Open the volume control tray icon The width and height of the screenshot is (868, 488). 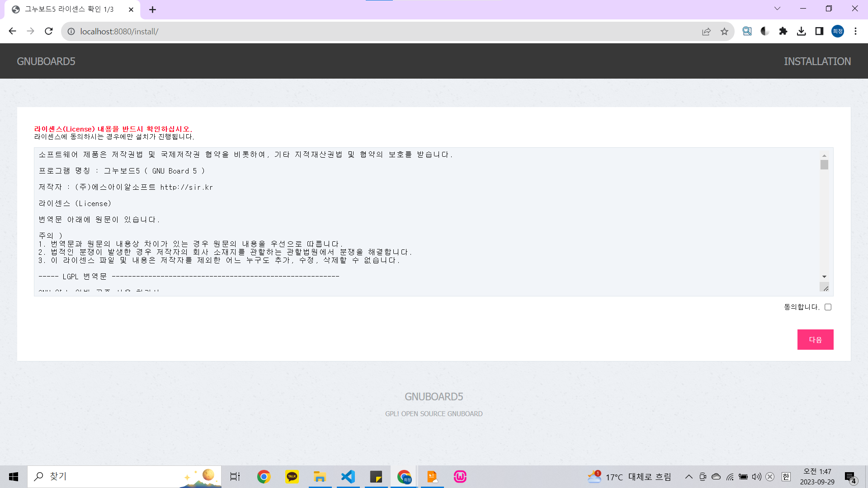pyautogui.click(x=756, y=477)
